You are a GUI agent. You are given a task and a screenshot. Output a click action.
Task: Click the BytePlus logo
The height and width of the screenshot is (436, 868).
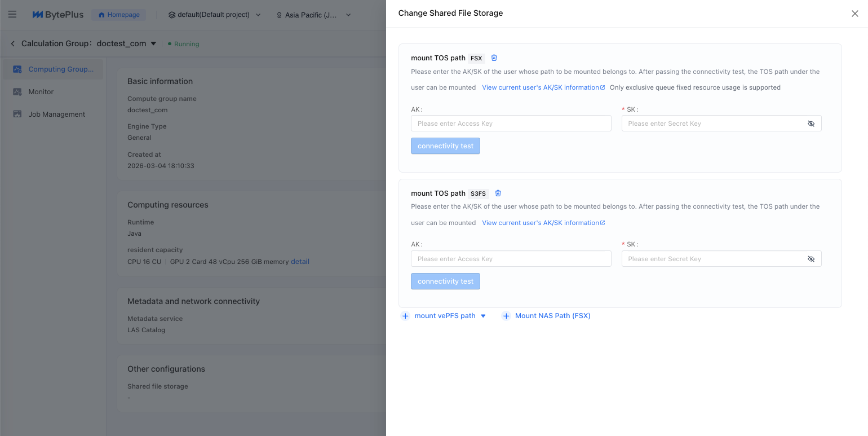58,15
